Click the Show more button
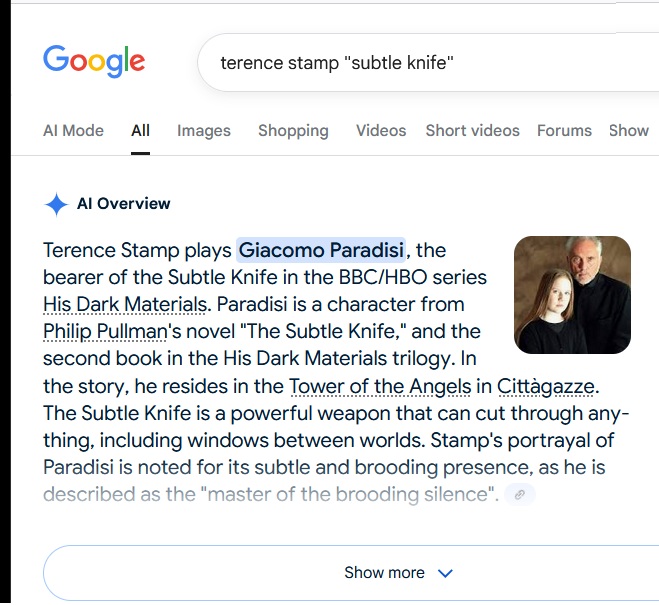Viewport: 659px width, 605px height. coord(384,573)
